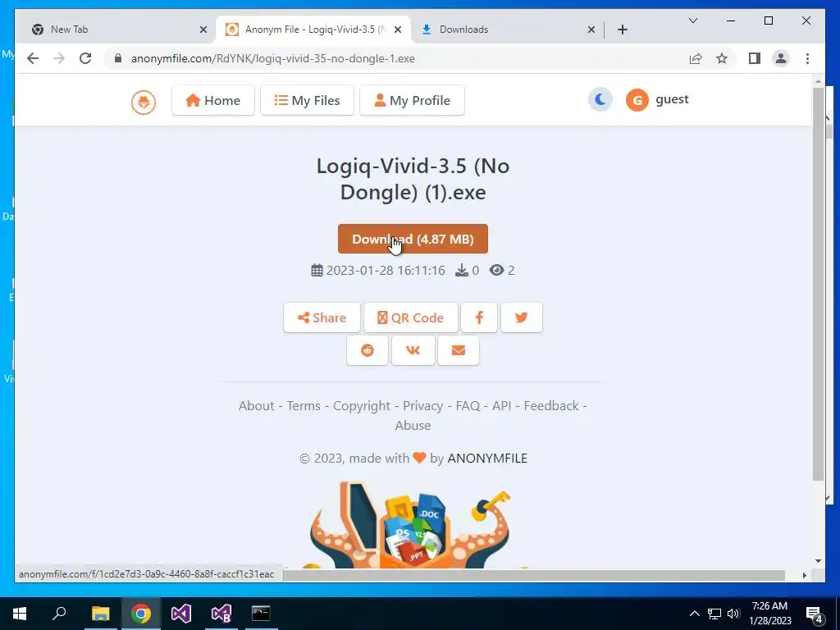Show hidden system tray icons
The image size is (840, 630).
pyautogui.click(x=694, y=614)
